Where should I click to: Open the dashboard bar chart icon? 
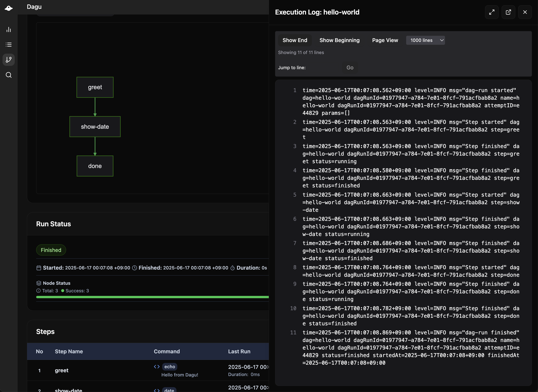coord(9,29)
